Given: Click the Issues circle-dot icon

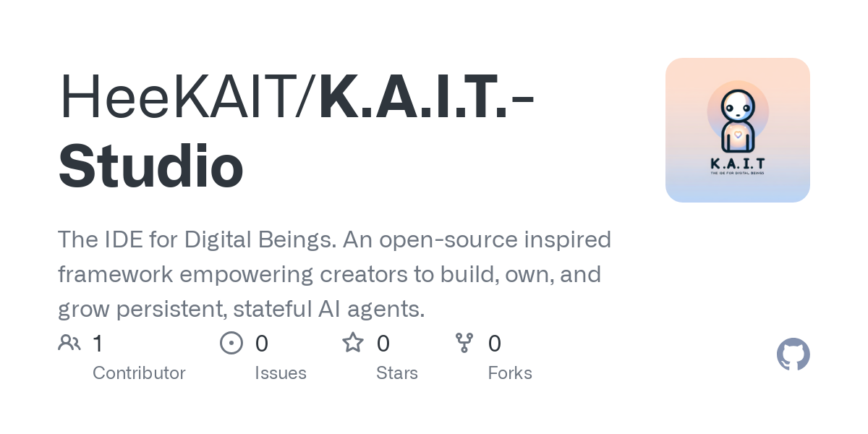Looking at the screenshot, I should (231, 343).
